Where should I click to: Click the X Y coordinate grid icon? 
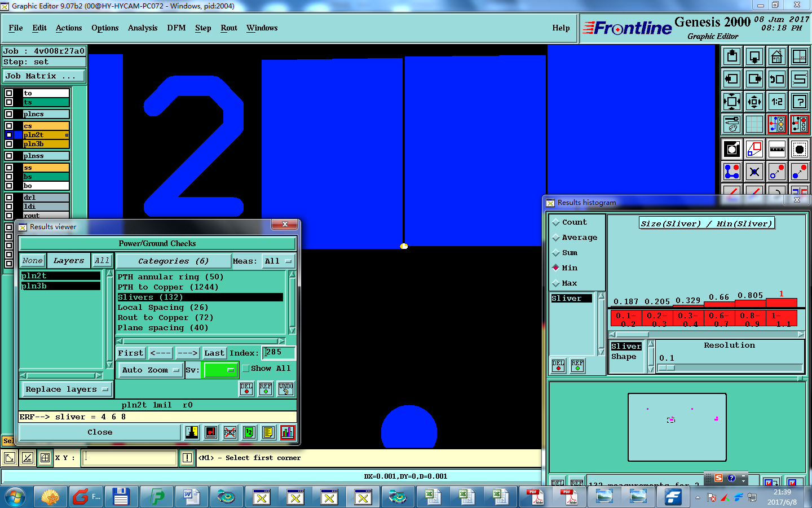point(45,458)
